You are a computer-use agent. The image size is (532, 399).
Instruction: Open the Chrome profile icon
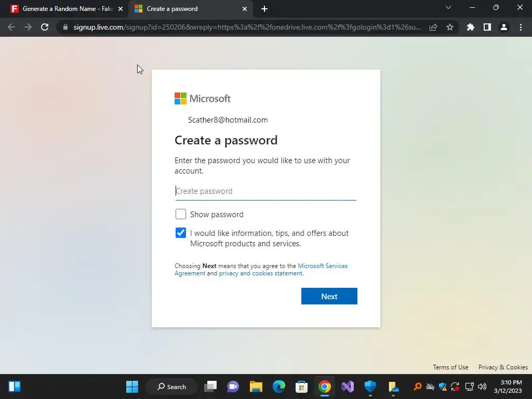pyautogui.click(x=504, y=27)
